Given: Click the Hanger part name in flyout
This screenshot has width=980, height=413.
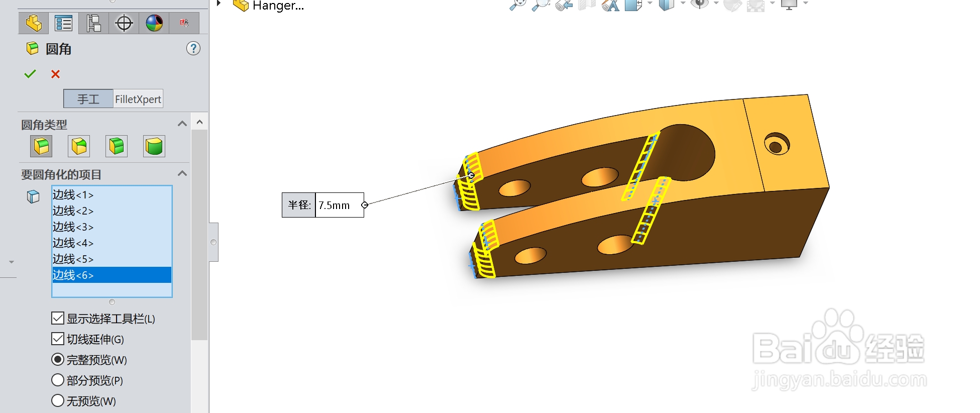Looking at the screenshot, I should 278,6.
